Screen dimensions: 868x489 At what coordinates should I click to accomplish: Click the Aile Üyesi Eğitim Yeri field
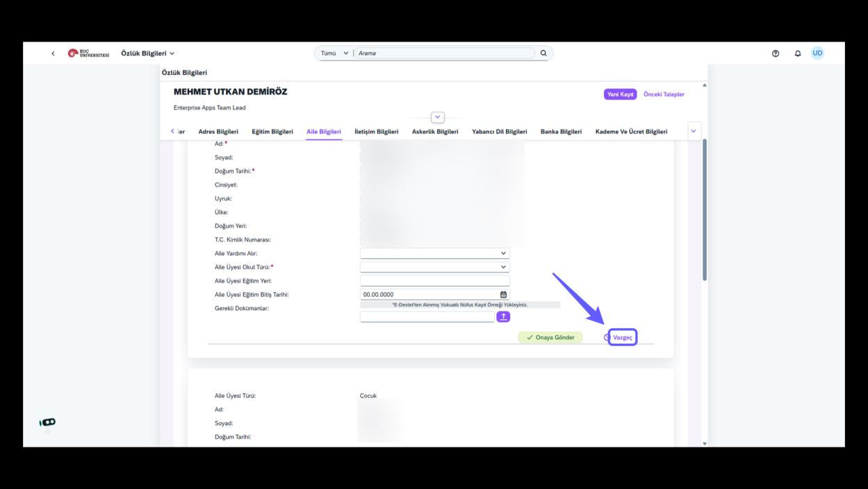pos(435,281)
